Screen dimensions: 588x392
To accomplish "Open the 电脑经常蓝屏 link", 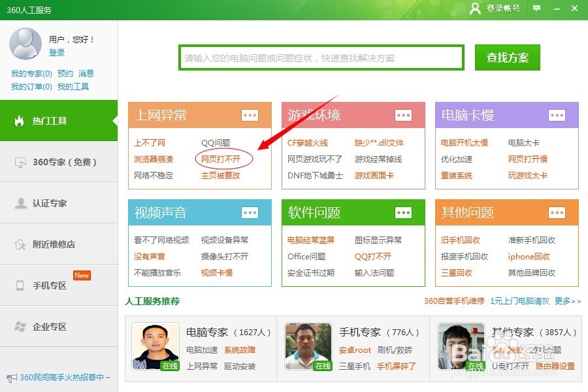I will [x=311, y=240].
